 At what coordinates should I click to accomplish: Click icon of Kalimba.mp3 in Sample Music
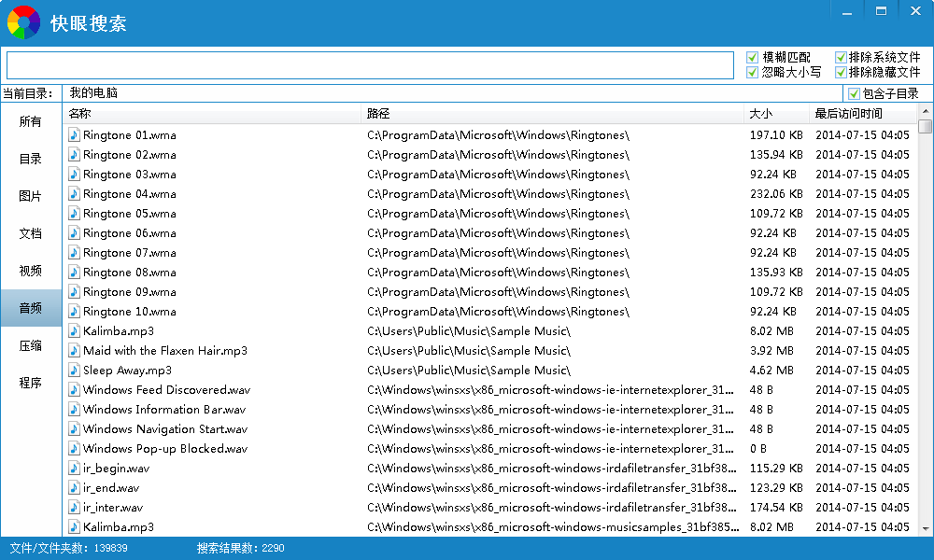[x=74, y=331]
